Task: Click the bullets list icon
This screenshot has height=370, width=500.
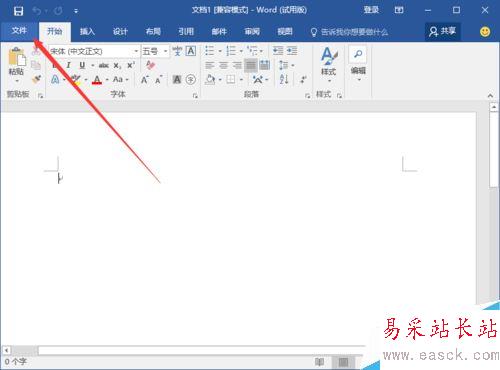Action: pyautogui.click(x=210, y=51)
